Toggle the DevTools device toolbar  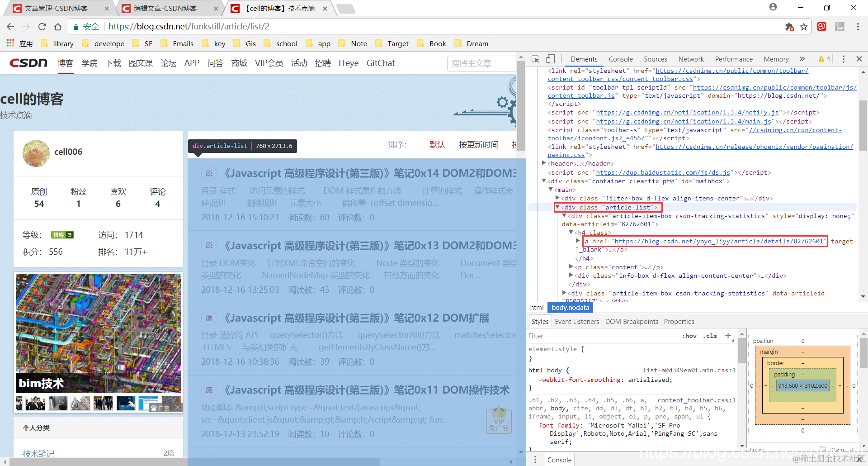coord(550,59)
